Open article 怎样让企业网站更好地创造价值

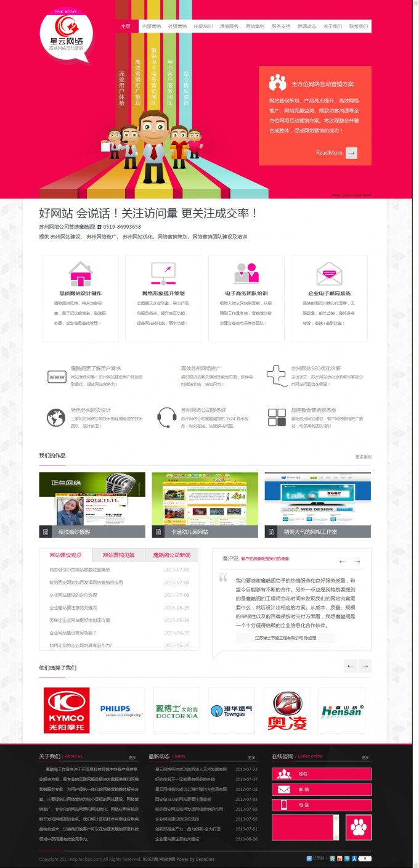click(79, 620)
